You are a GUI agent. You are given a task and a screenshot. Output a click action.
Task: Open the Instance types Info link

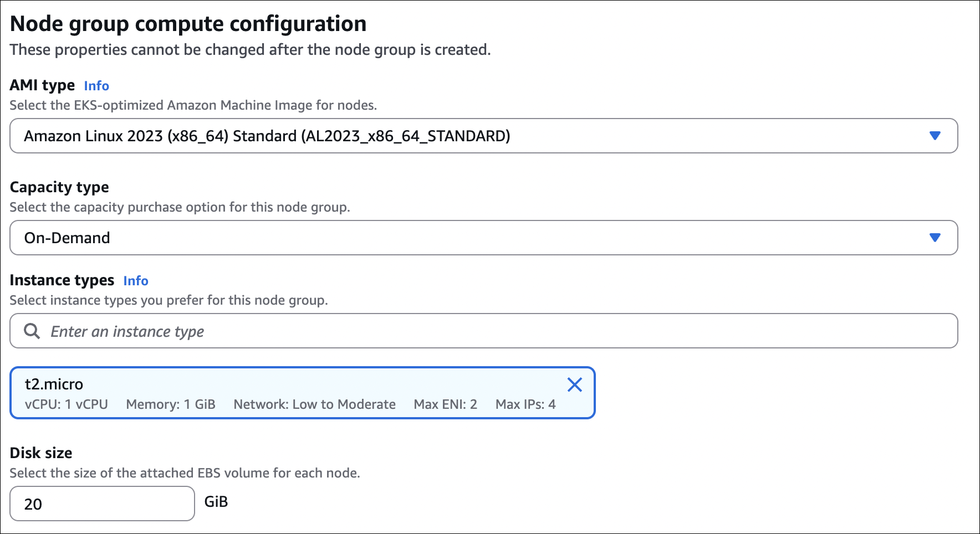tap(136, 281)
